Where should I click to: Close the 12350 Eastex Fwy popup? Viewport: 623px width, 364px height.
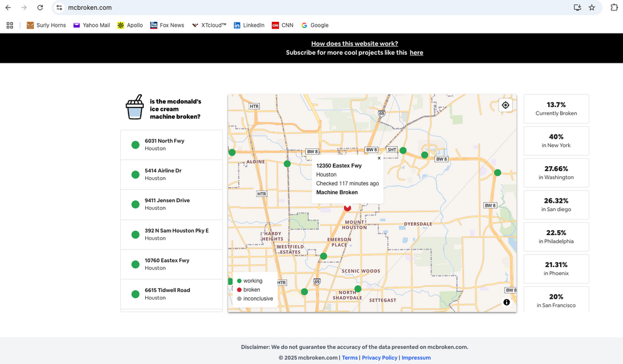(x=379, y=159)
